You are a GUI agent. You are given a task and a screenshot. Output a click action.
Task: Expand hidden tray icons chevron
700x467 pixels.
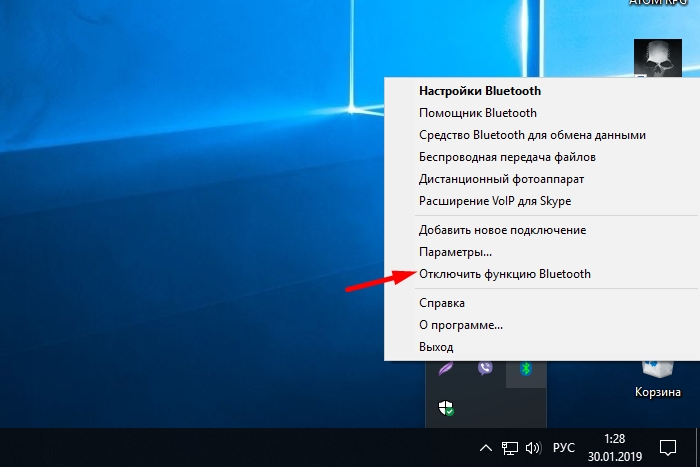pos(486,448)
